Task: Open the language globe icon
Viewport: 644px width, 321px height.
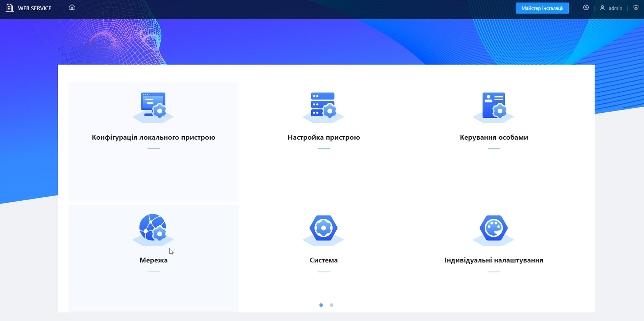Action: click(x=586, y=8)
